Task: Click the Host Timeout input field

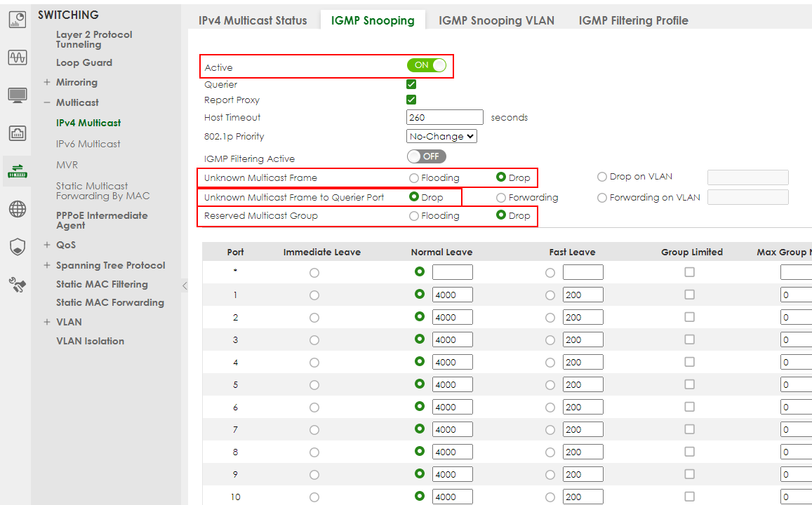Action: [x=444, y=117]
